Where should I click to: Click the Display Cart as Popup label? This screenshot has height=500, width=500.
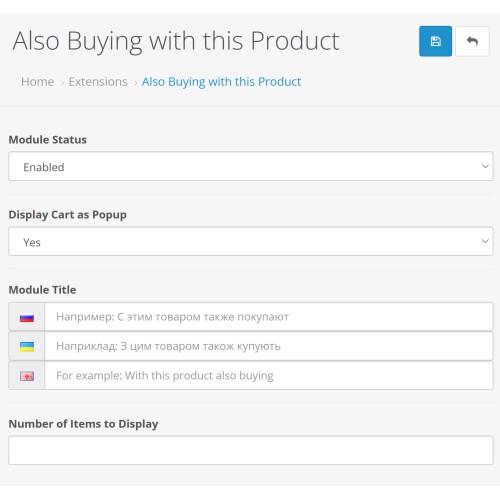pos(68,215)
